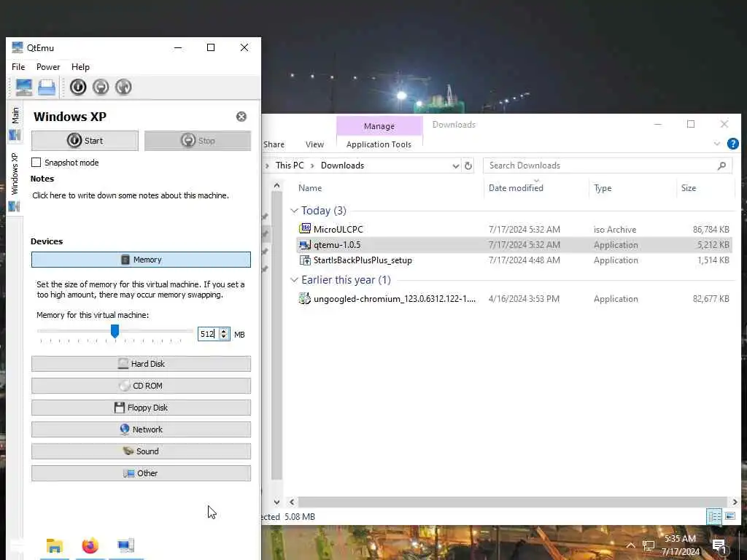747x560 pixels.
Task: Select StartIsBackPlusPlus_setup file
Action: 514,260
